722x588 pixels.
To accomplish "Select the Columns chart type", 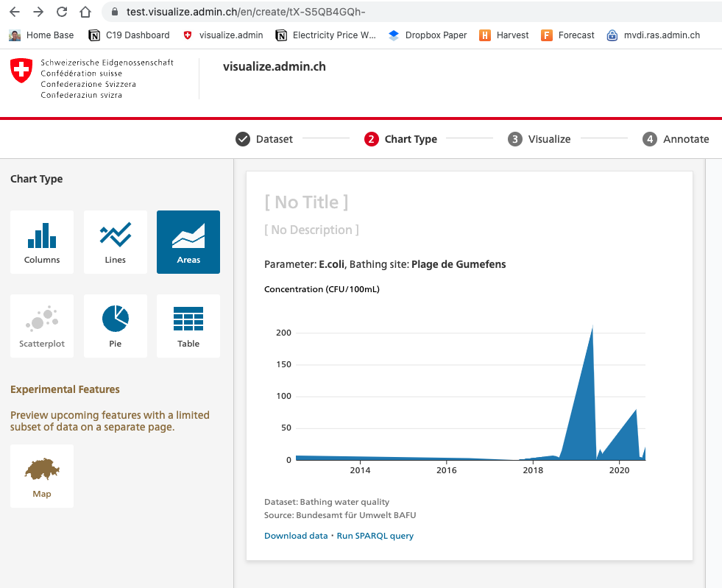I will click(x=41, y=241).
